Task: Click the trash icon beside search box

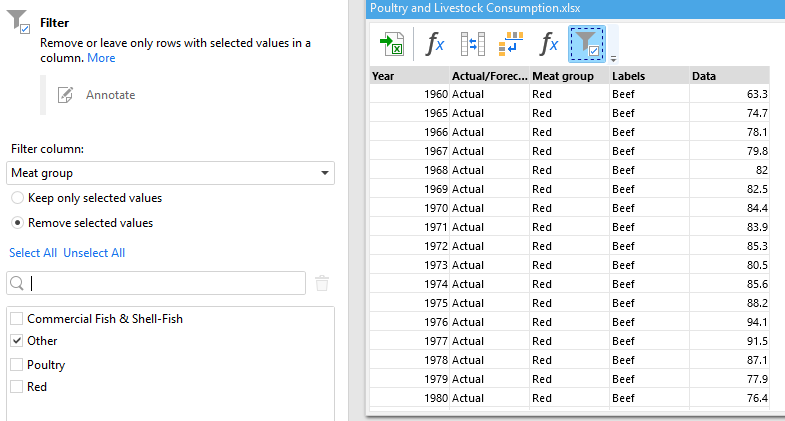Action: (x=322, y=283)
